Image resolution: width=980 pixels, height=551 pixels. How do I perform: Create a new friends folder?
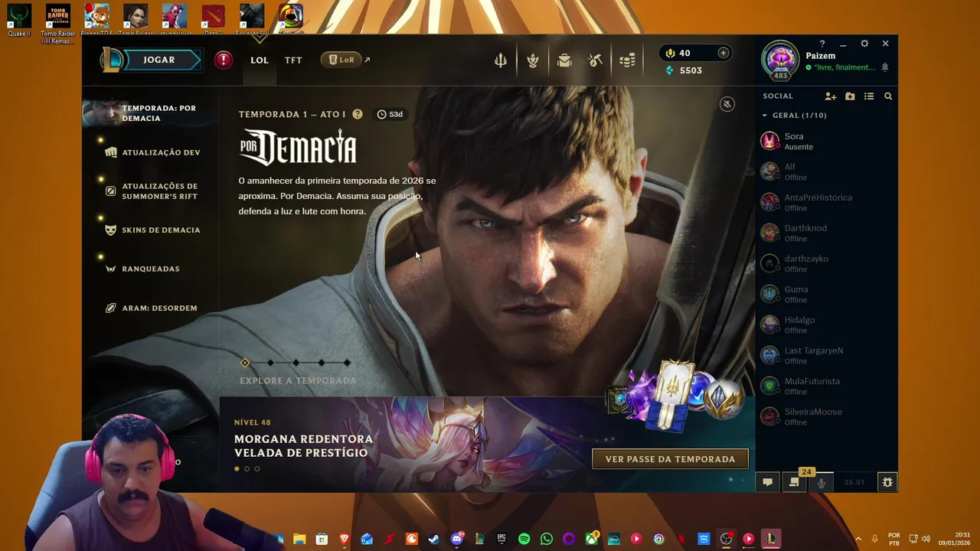coord(850,96)
